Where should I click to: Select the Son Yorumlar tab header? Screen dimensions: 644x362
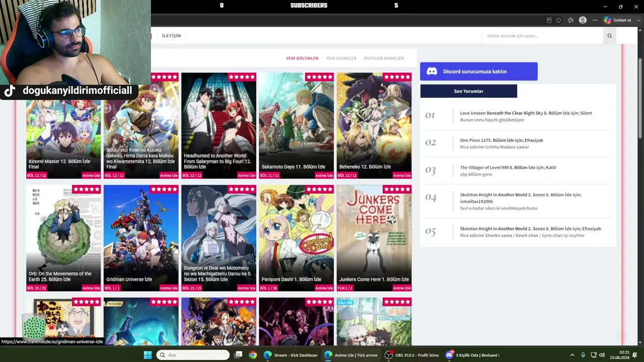(468, 91)
